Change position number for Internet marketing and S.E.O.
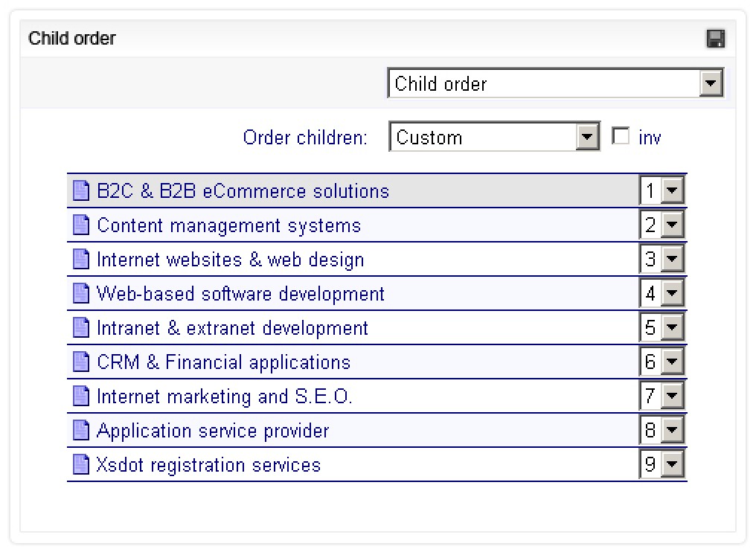The height and width of the screenshot is (552, 756). [673, 396]
